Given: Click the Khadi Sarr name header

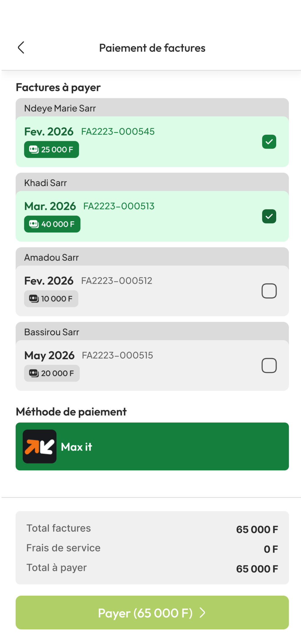Looking at the screenshot, I should click(x=45, y=183).
